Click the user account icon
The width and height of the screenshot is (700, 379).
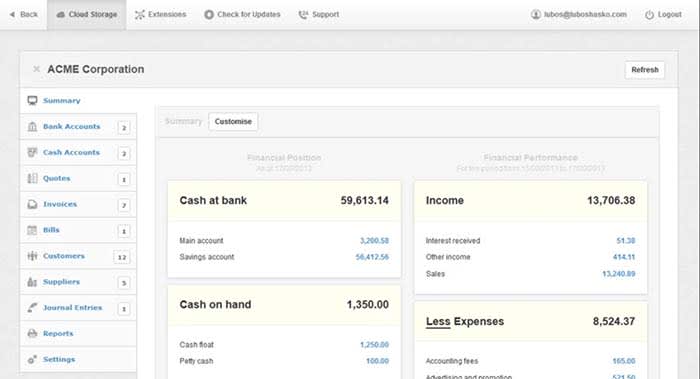point(535,14)
